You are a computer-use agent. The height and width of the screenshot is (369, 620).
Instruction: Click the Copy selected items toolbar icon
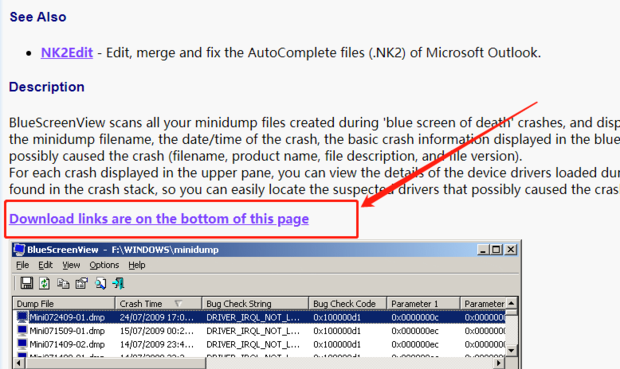pos(63,283)
